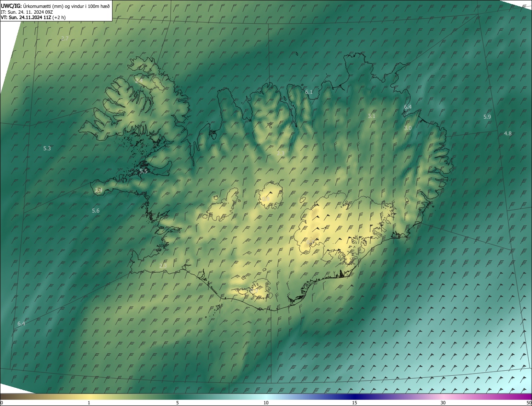Click the colorbar tick label 50
The width and height of the screenshot is (532, 406).
point(529,403)
